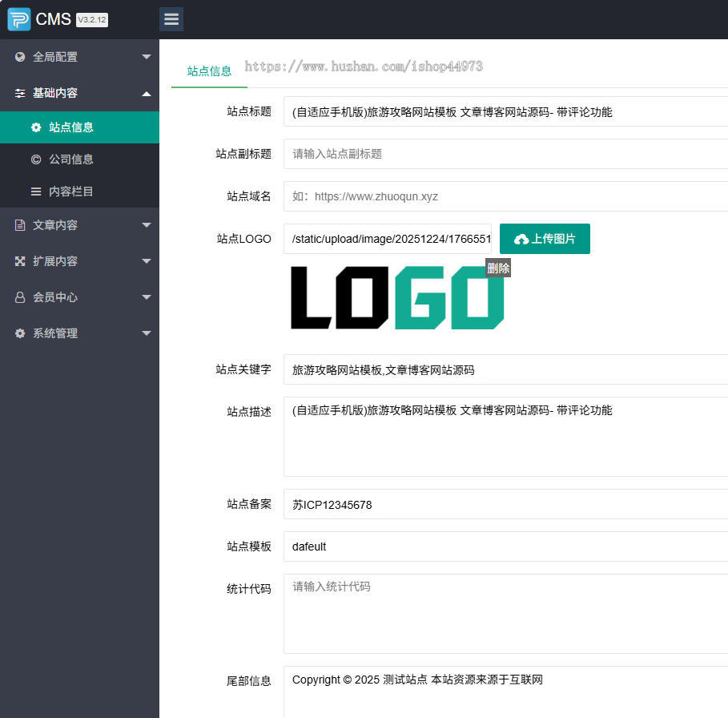
Task: Switch to the 站点信息 tab
Action: point(209,71)
